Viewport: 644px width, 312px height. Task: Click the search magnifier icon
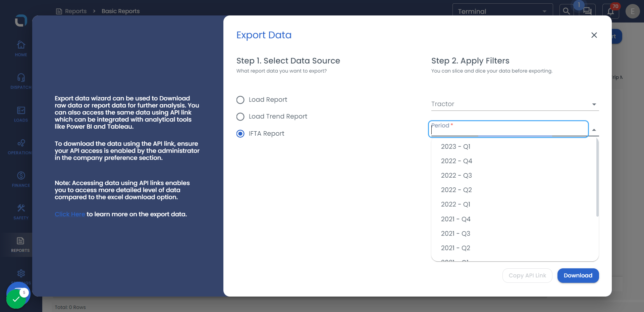coord(567,11)
